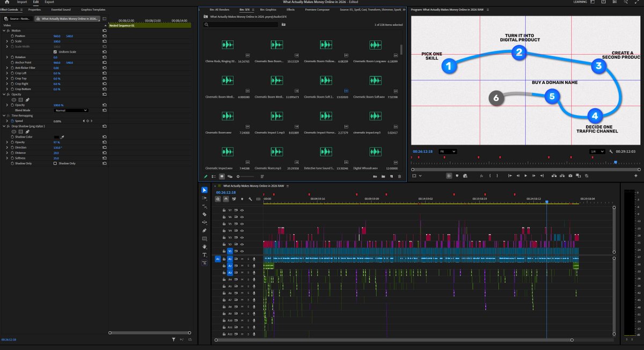
Task: Select the Type tool
Action: (204, 254)
